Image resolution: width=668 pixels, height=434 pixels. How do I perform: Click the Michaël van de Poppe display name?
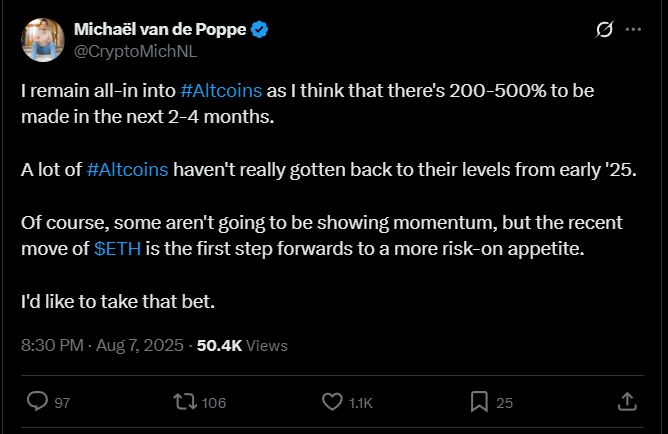160,29
